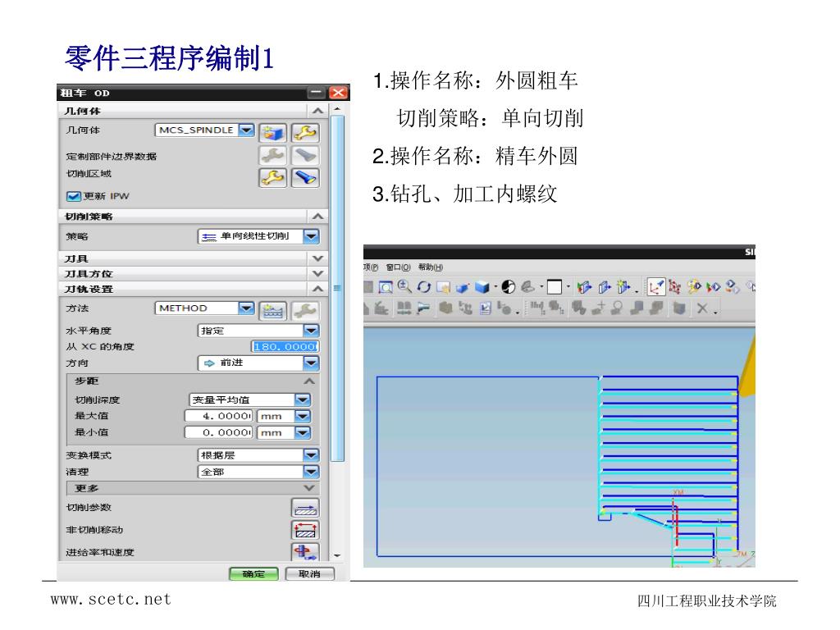Open the 窗口(O) menu

398,267
